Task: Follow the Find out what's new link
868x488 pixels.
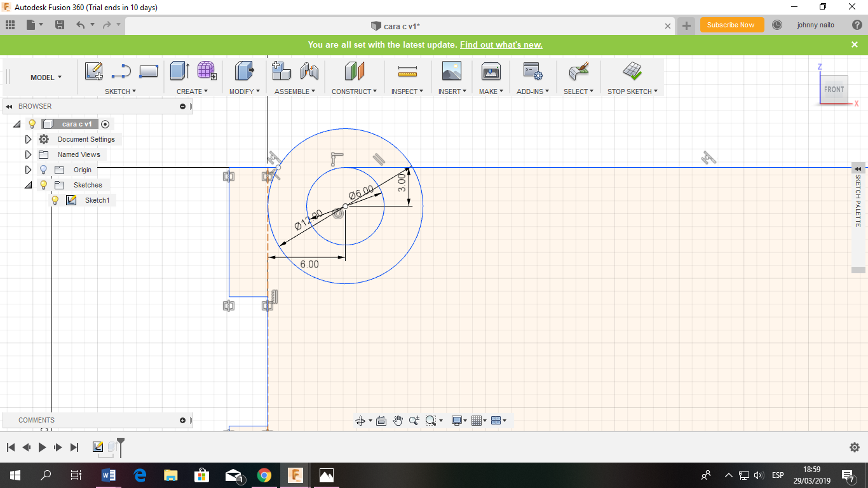Action: click(501, 44)
